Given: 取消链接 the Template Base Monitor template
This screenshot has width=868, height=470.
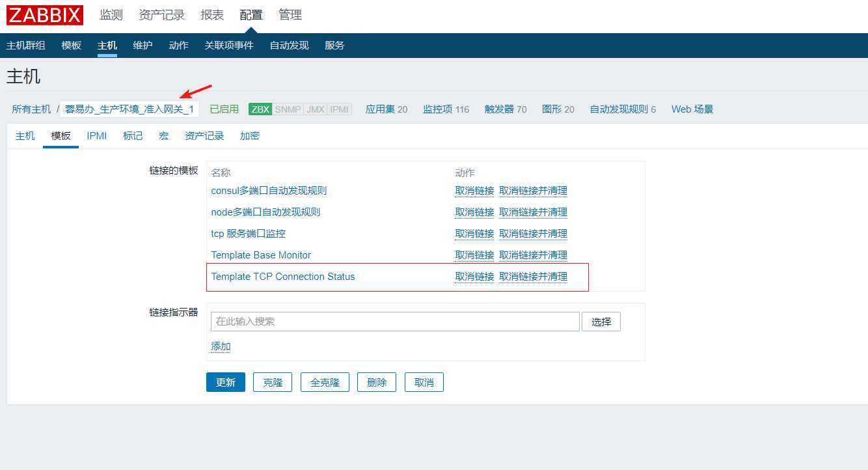Looking at the screenshot, I should coord(474,255).
